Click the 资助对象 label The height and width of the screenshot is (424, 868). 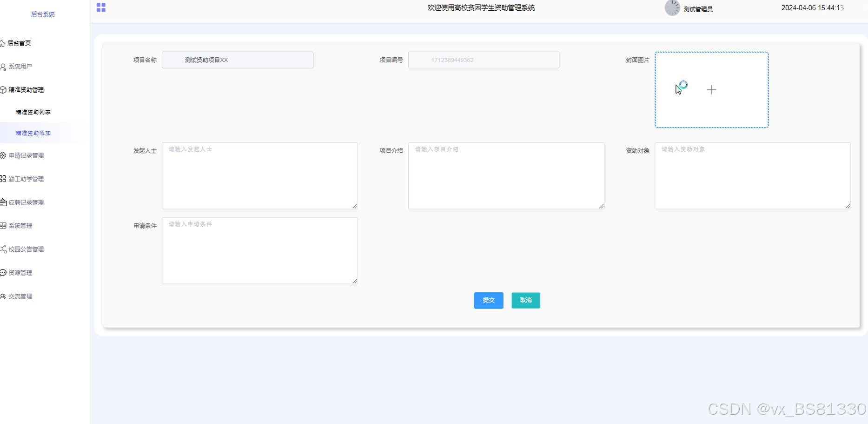coord(638,151)
